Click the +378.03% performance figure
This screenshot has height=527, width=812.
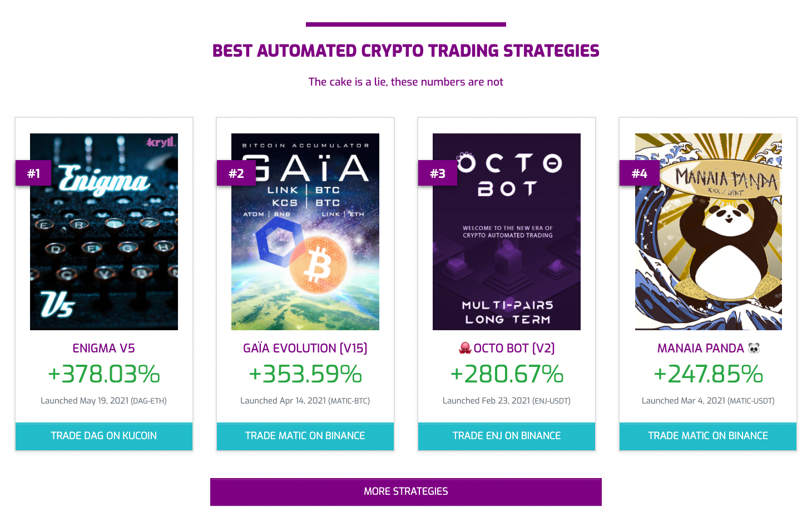point(104,374)
